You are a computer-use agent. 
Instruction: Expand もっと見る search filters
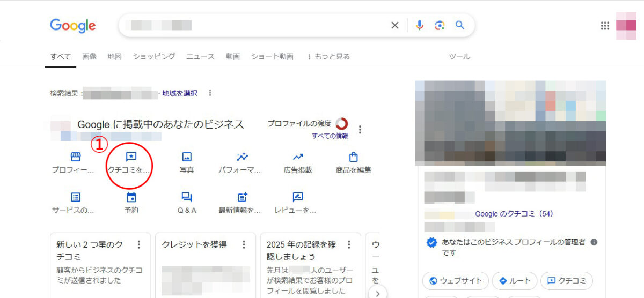[328, 56]
